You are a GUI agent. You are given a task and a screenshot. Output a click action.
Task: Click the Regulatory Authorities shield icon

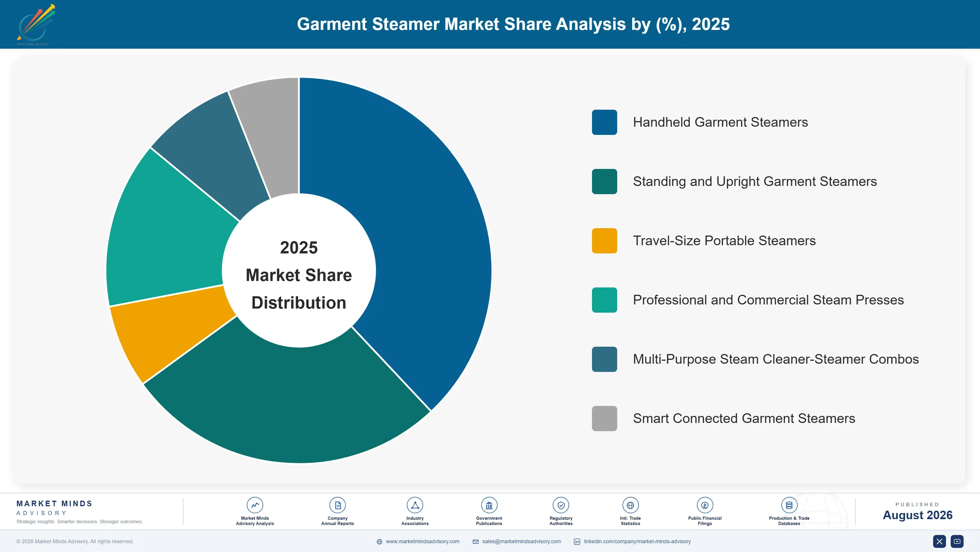561,505
